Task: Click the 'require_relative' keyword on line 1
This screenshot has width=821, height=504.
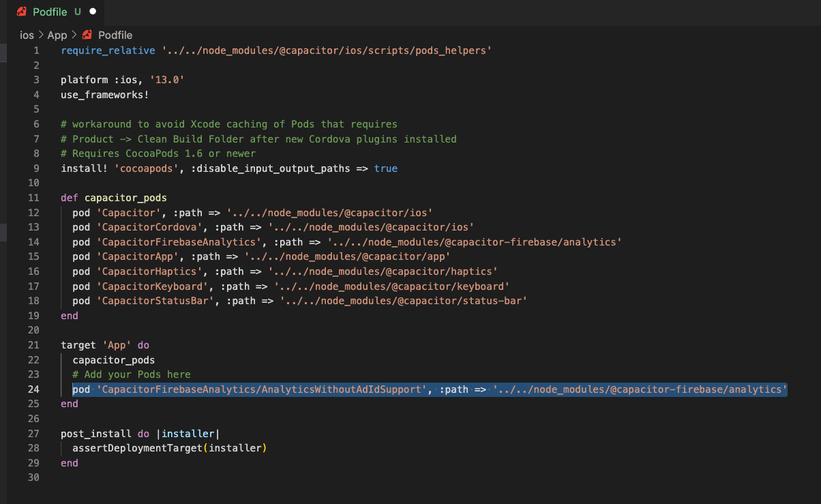Action: [x=108, y=51]
